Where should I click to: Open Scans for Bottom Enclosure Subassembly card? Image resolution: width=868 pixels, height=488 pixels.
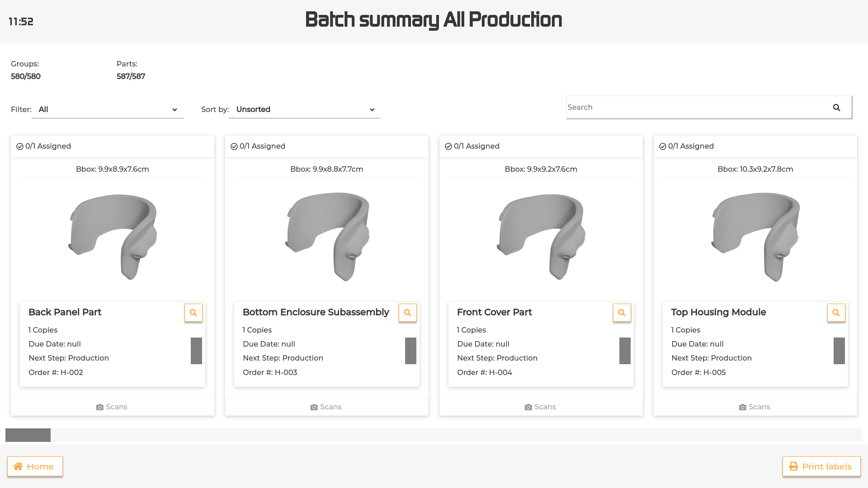click(326, 407)
